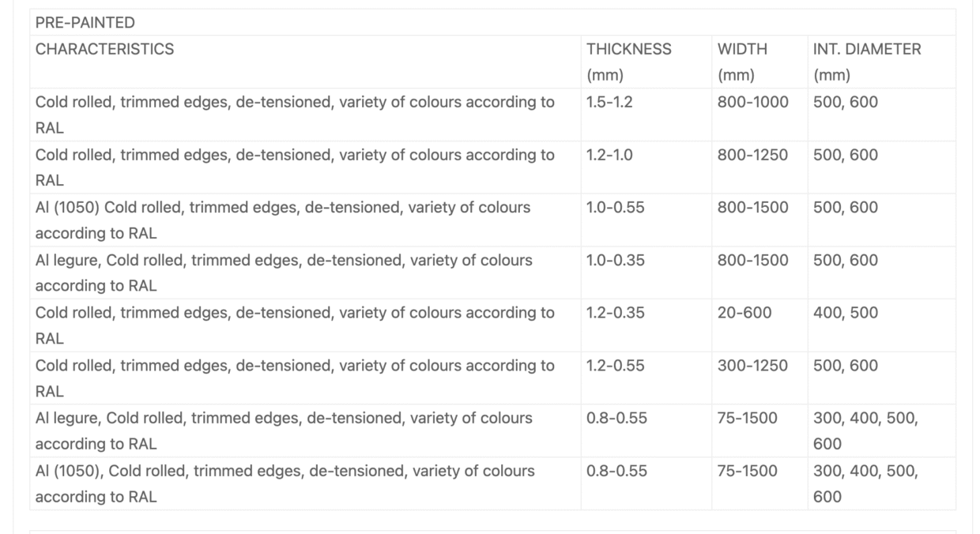Click the 800-1250 width value
The image size is (980, 534).
coord(752,155)
